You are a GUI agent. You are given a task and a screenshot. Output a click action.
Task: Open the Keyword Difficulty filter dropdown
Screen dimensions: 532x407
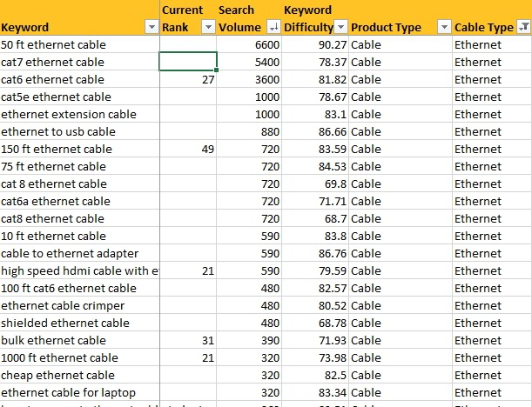pos(341,27)
